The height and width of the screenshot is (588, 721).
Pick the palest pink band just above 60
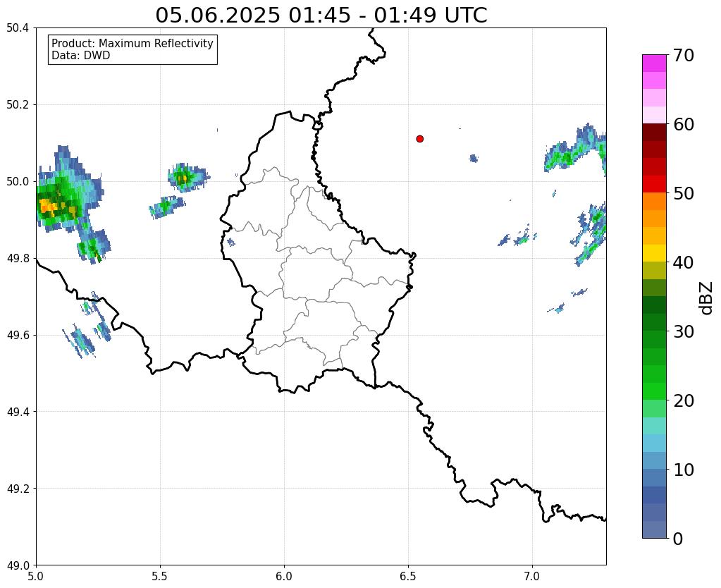click(654, 115)
